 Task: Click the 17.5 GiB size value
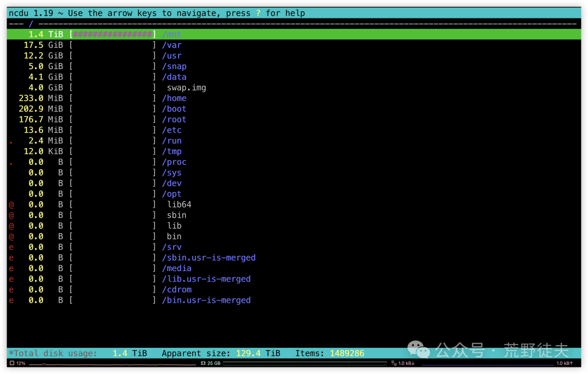pos(43,45)
